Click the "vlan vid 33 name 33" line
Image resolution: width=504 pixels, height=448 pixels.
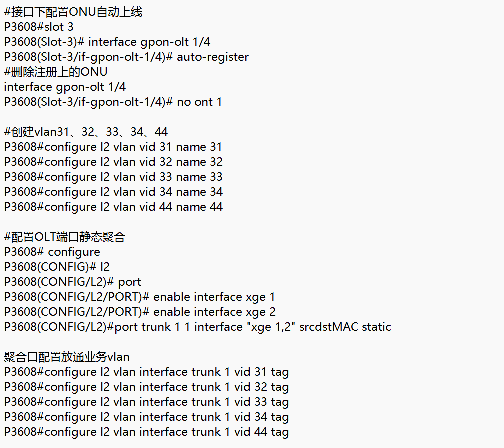[113, 177]
